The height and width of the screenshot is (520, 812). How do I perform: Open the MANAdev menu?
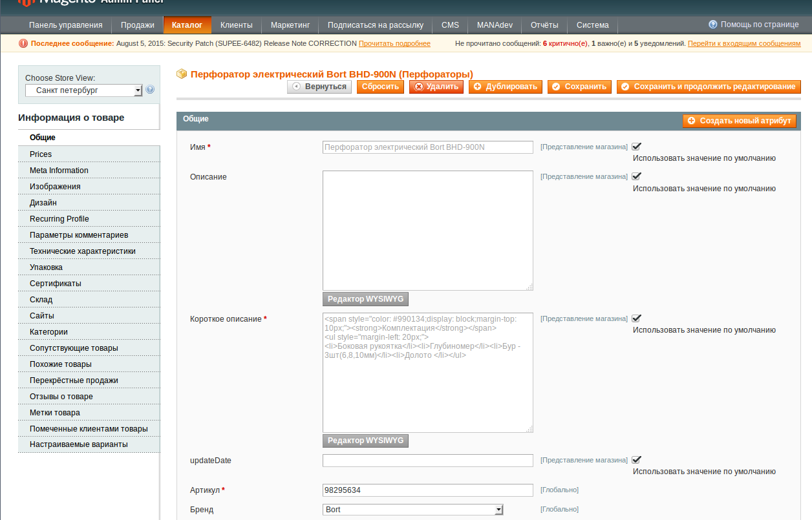pyautogui.click(x=495, y=25)
